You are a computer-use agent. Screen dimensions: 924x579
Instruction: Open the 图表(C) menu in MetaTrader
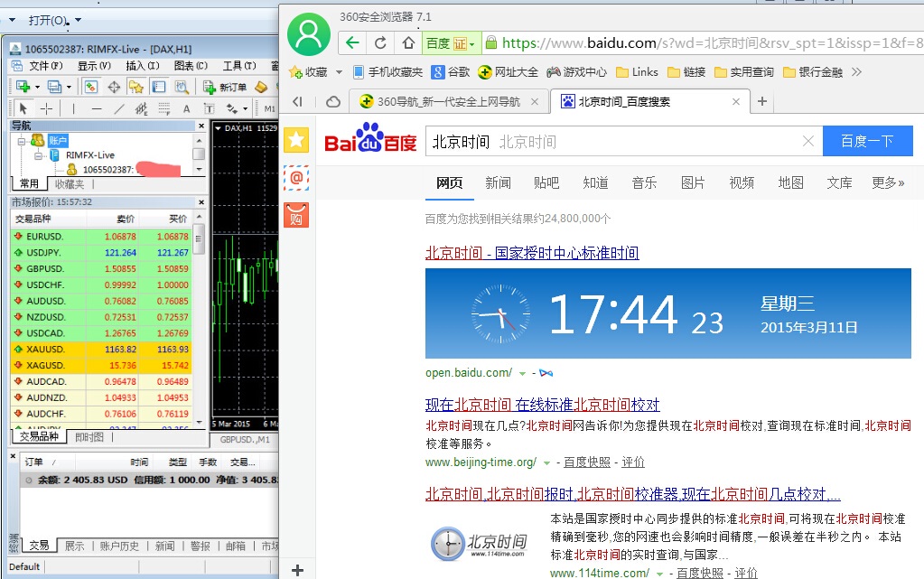191,65
